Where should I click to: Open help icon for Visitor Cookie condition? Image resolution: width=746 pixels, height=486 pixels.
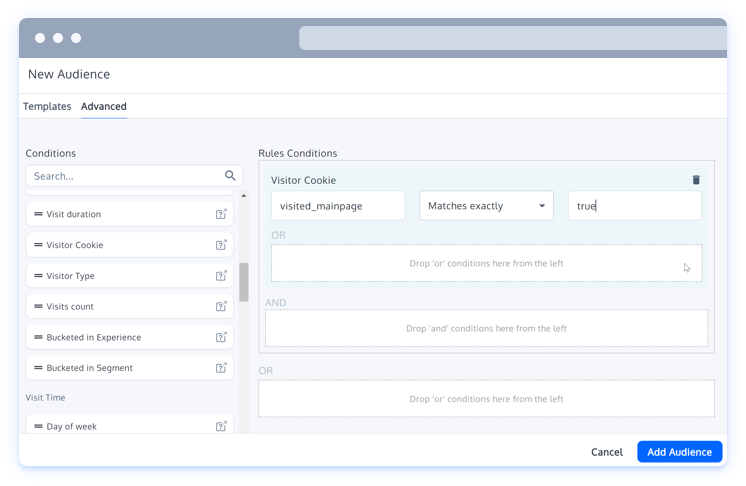click(x=221, y=245)
